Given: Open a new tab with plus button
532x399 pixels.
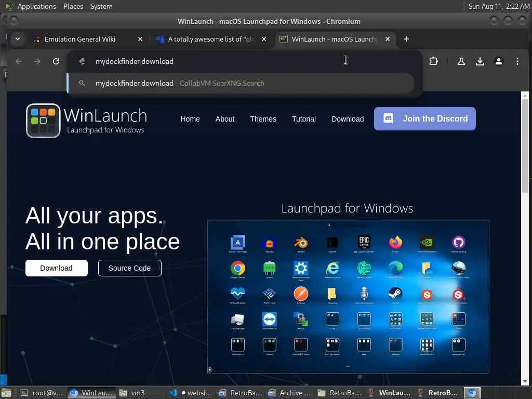Looking at the screenshot, I should (406, 39).
